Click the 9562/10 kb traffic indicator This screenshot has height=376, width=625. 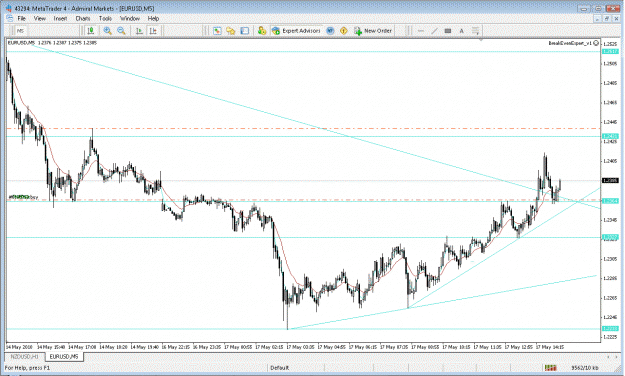(x=585, y=368)
